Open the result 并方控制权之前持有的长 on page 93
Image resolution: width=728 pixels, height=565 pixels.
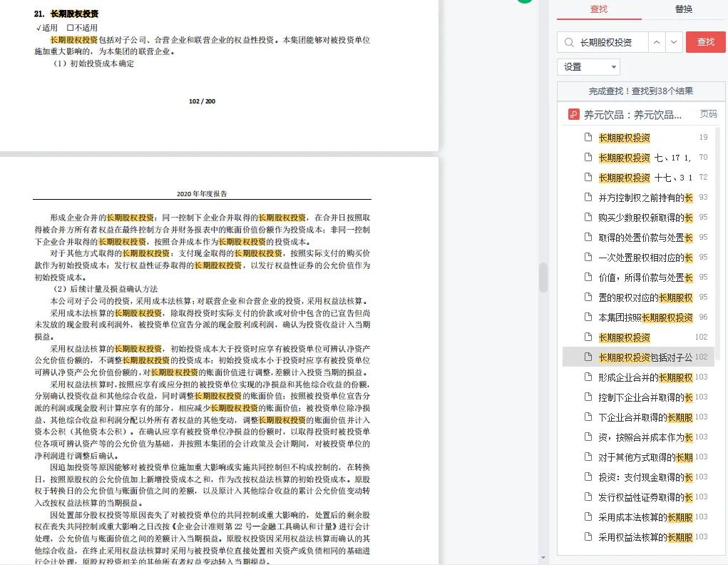point(633,198)
